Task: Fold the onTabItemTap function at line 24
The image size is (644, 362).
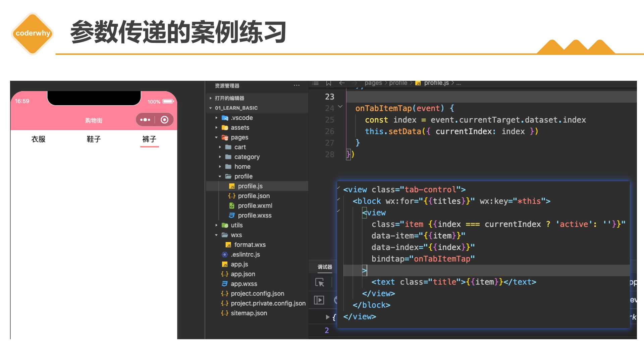Action: click(340, 106)
